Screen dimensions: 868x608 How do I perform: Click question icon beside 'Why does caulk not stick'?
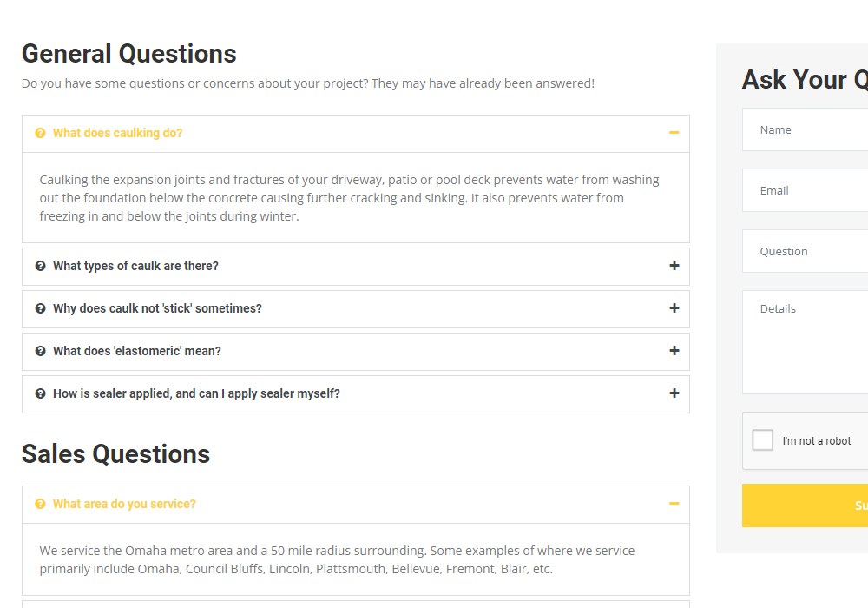40,308
